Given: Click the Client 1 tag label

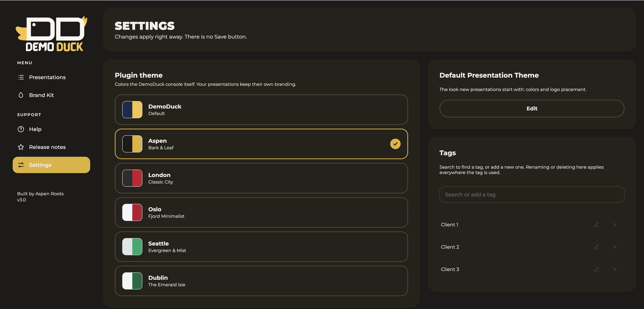Looking at the screenshot, I should pyautogui.click(x=450, y=225).
